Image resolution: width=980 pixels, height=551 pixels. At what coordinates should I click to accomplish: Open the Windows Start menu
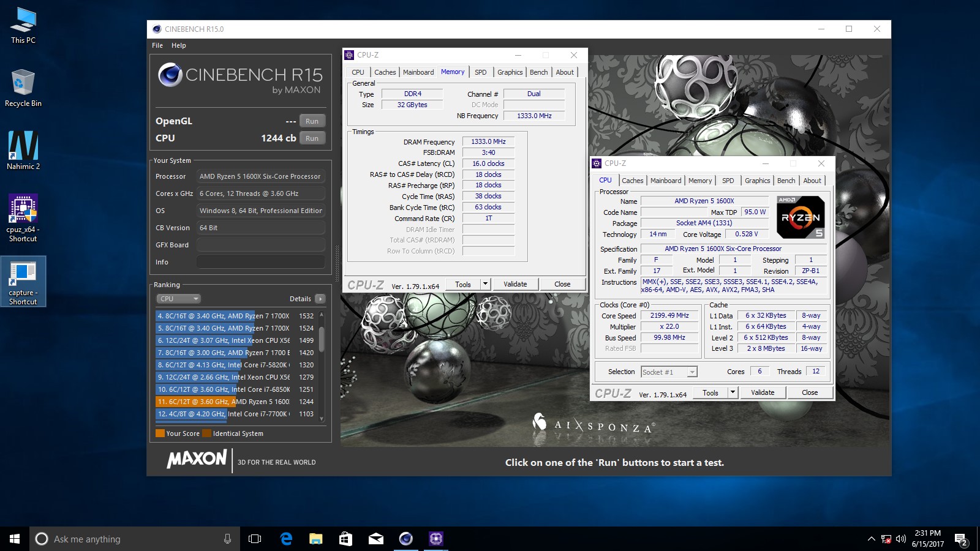click(x=15, y=539)
